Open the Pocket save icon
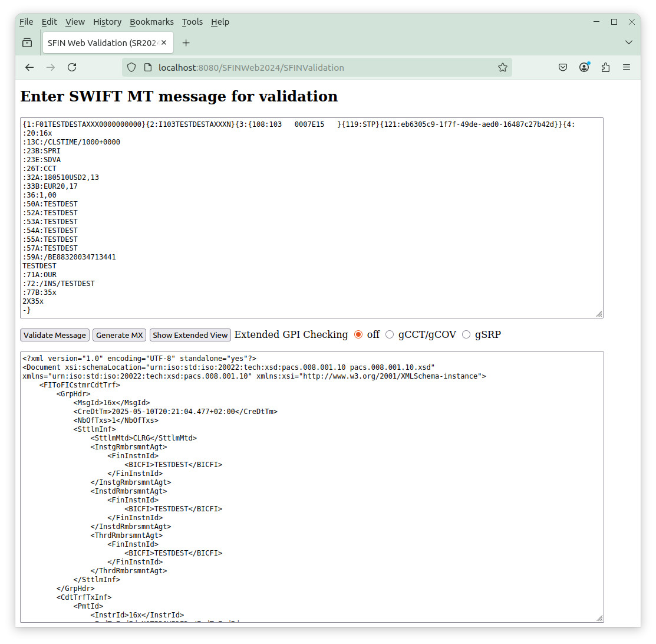Screen dimensions: 656x644 pos(563,67)
